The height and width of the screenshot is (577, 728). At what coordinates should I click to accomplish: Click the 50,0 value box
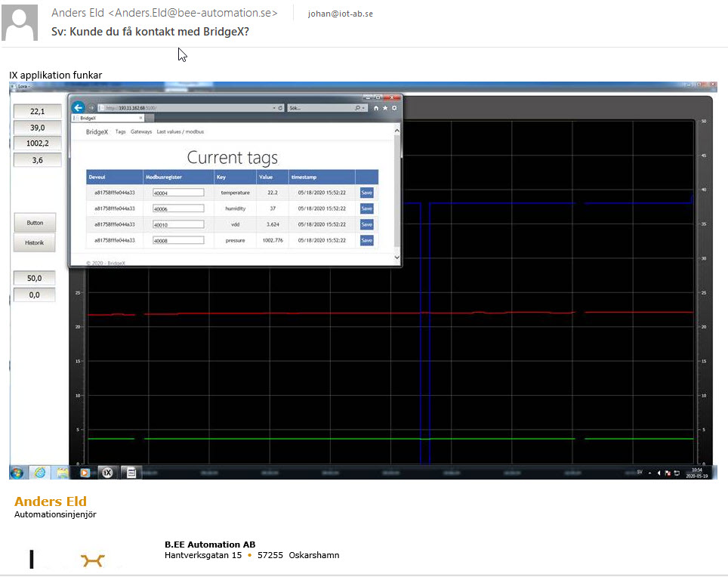point(34,278)
